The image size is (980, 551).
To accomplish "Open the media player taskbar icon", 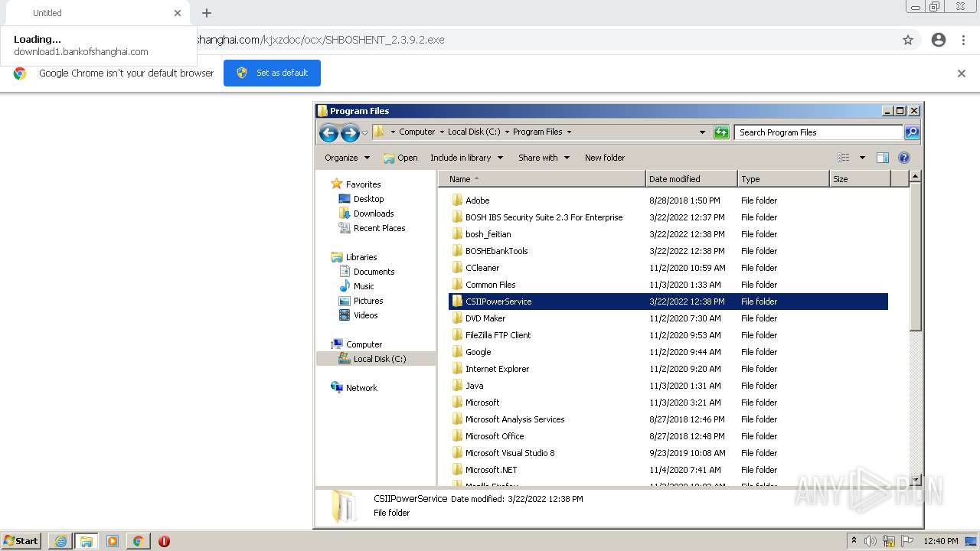I will (x=113, y=541).
